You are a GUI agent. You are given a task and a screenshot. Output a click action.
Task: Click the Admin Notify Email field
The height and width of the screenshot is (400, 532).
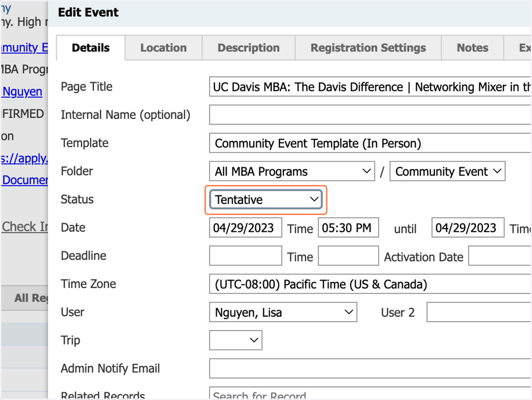point(370,369)
